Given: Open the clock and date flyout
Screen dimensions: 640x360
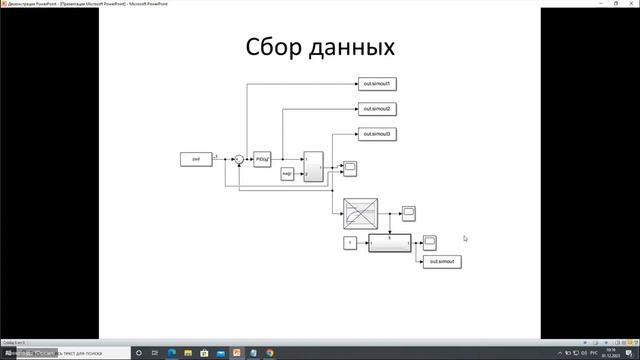Looking at the screenshot, I should click(x=611, y=353).
